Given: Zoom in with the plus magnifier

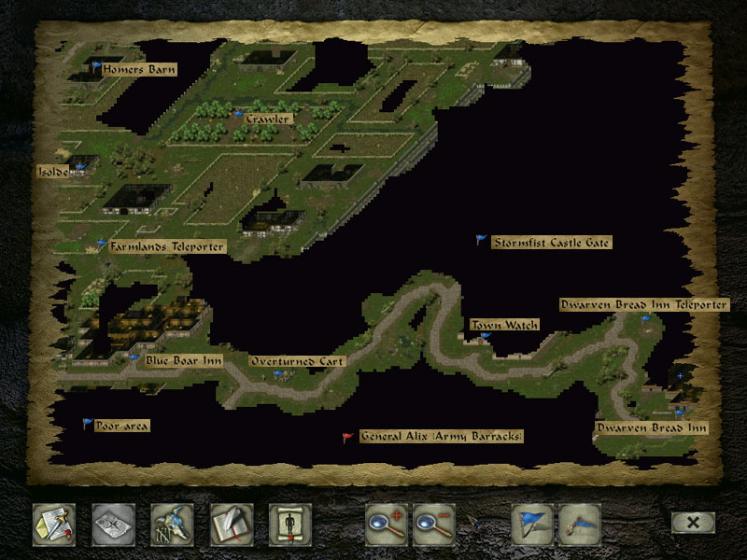Looking at the screenshot, I should (387, 525).
